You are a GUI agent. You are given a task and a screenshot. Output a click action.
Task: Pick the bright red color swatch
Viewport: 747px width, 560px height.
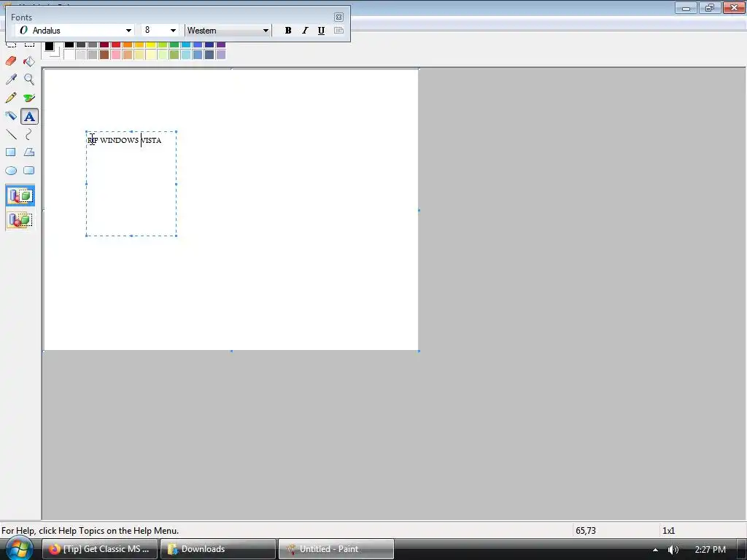(116, 44)
